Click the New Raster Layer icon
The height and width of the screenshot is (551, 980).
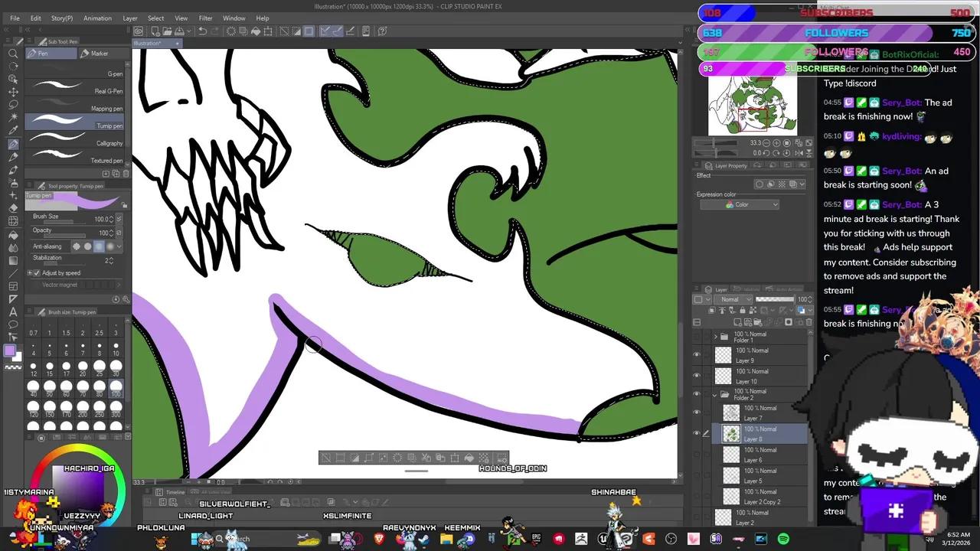click(x=737, y=322)
